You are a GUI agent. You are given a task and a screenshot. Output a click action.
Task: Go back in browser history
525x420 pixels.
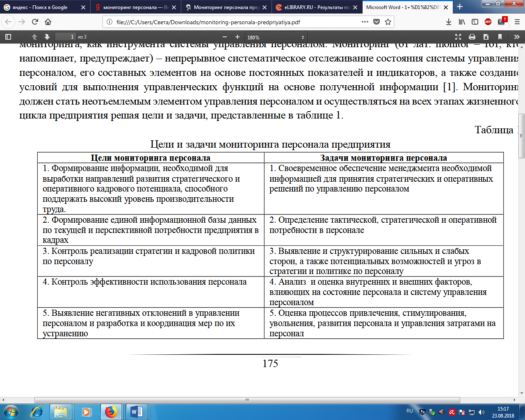pos(9,22)
